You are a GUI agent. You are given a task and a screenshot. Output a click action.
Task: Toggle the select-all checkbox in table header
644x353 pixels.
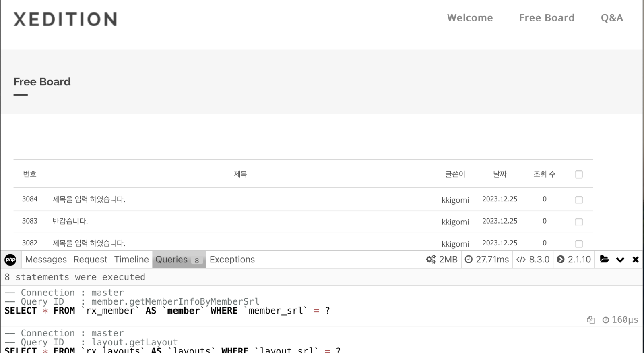pyautogui.click(x=579, y=174)
